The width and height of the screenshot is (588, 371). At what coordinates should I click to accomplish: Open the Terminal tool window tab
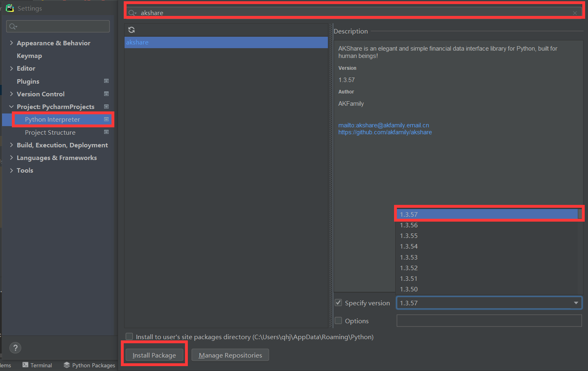(37, 365)
